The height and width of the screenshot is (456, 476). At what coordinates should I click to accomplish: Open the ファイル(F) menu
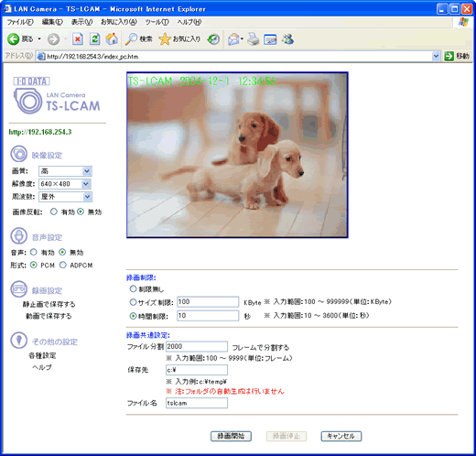(x=20, y=22)
